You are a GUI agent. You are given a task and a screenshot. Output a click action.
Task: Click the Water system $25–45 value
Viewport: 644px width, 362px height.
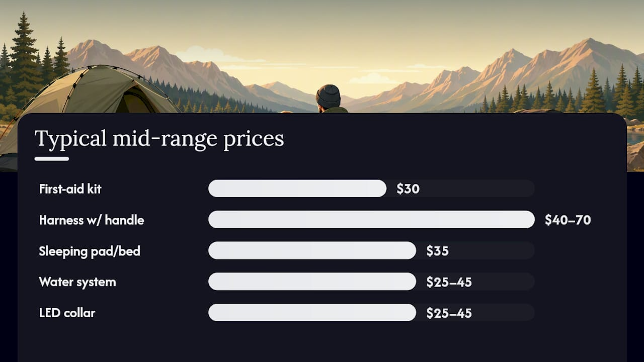click(x=449, y=283)
